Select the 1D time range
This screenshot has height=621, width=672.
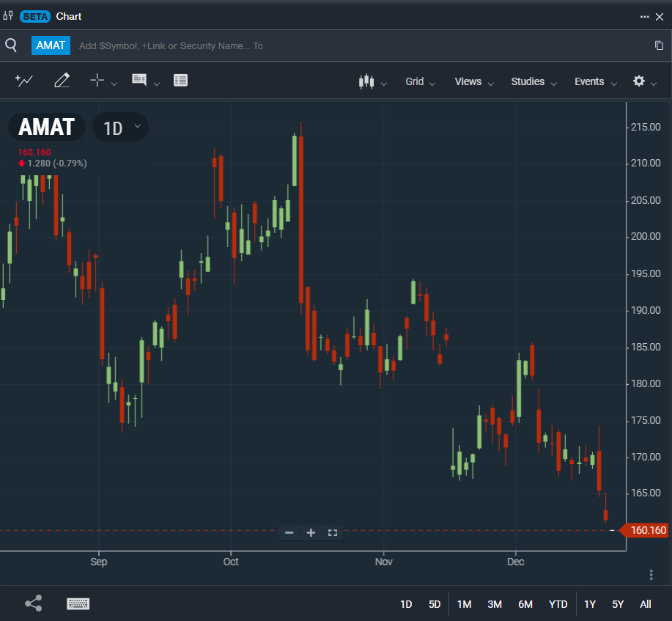tap(406, 604)
